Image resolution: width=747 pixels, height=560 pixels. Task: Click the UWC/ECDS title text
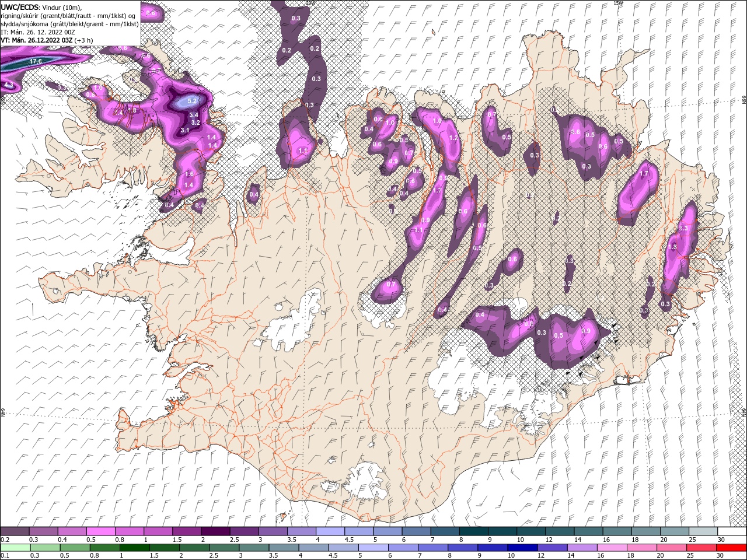pyautogui.click(x=19, y=6)
